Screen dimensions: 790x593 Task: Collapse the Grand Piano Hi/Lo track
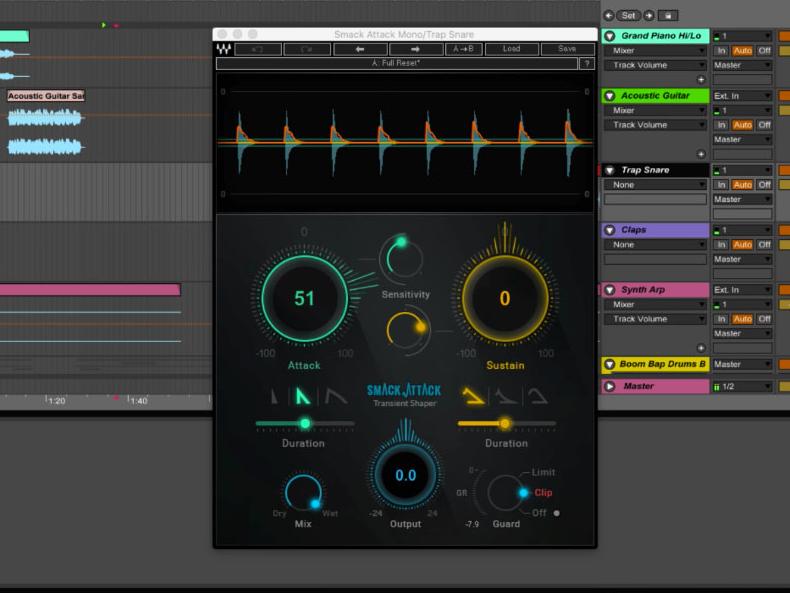tap(610, 36)
